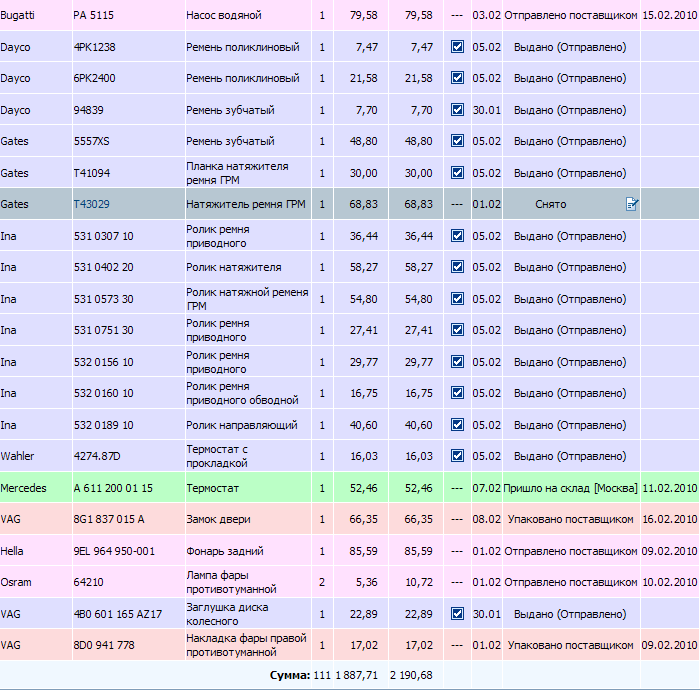Select part number A 611 200 01 15
Viewport: 700px width, 690px height.
coord(113,488)
